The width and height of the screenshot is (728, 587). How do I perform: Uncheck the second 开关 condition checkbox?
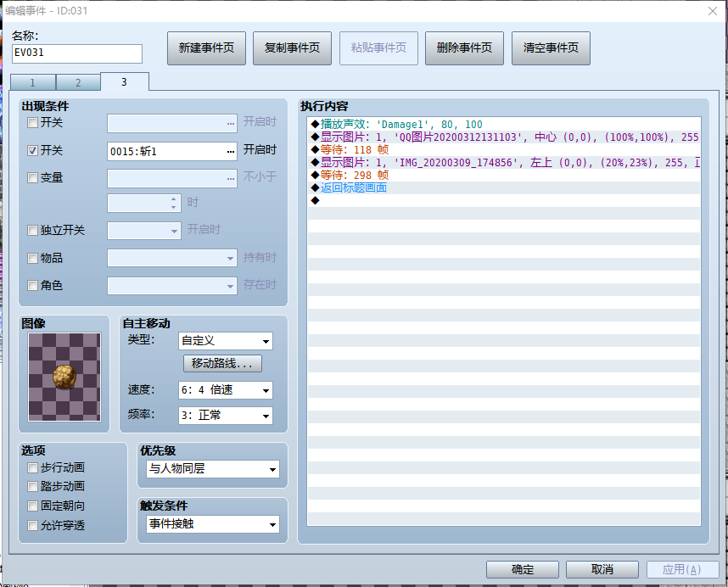point(32,151)
